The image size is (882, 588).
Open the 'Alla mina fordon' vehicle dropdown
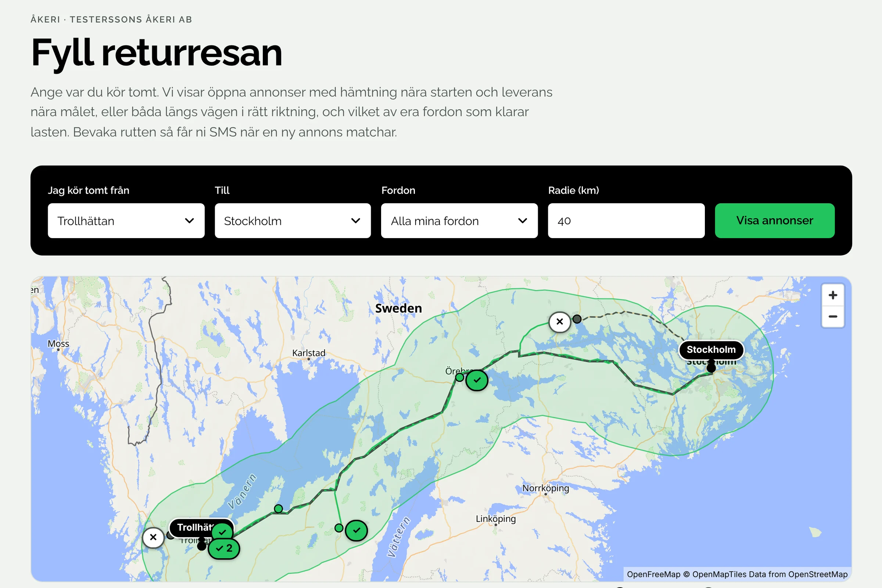(x=459, y=220)
